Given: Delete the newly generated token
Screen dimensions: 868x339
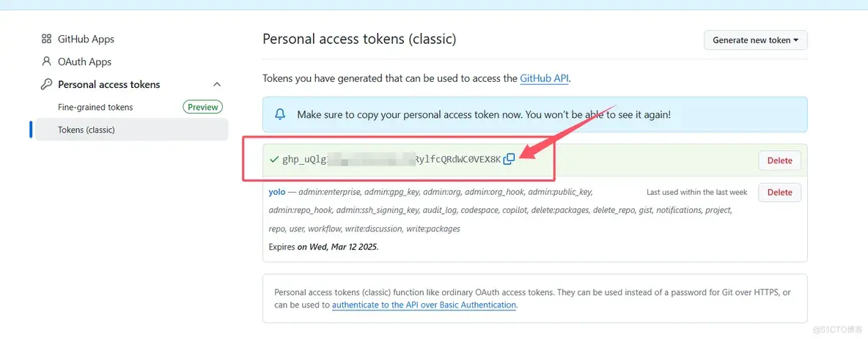Looking at the screenshot, I should click(779, 160).
